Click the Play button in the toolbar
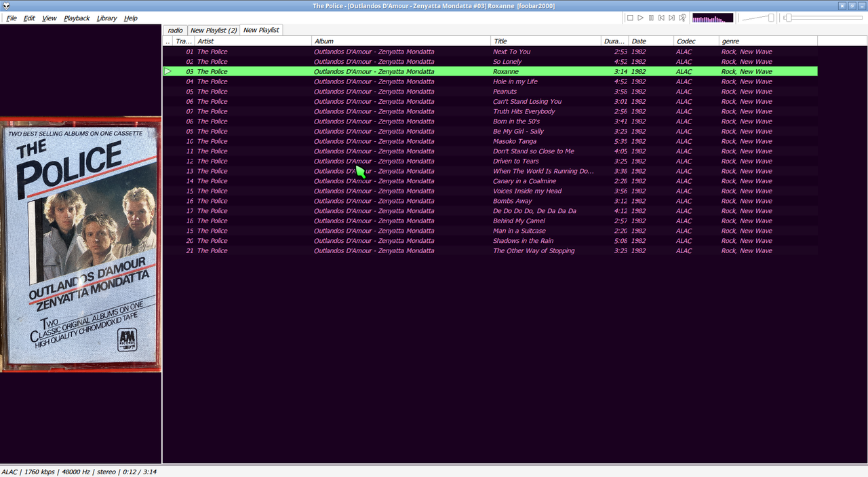 point(640,18)
